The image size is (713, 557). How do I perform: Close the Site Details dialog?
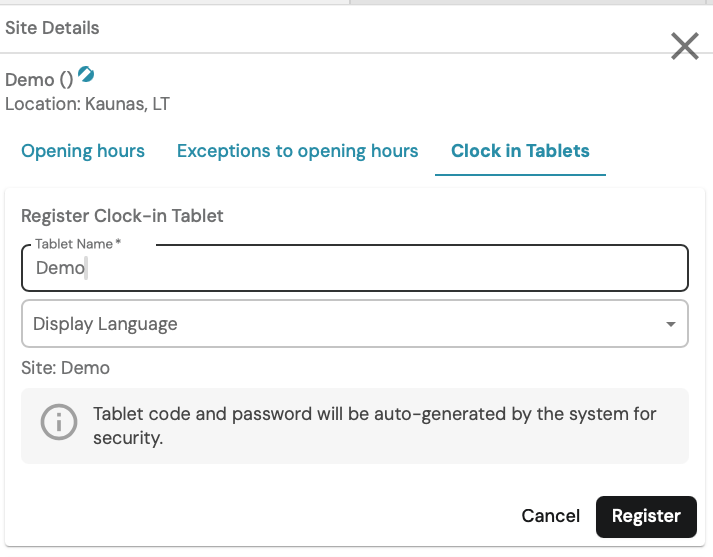685,46
